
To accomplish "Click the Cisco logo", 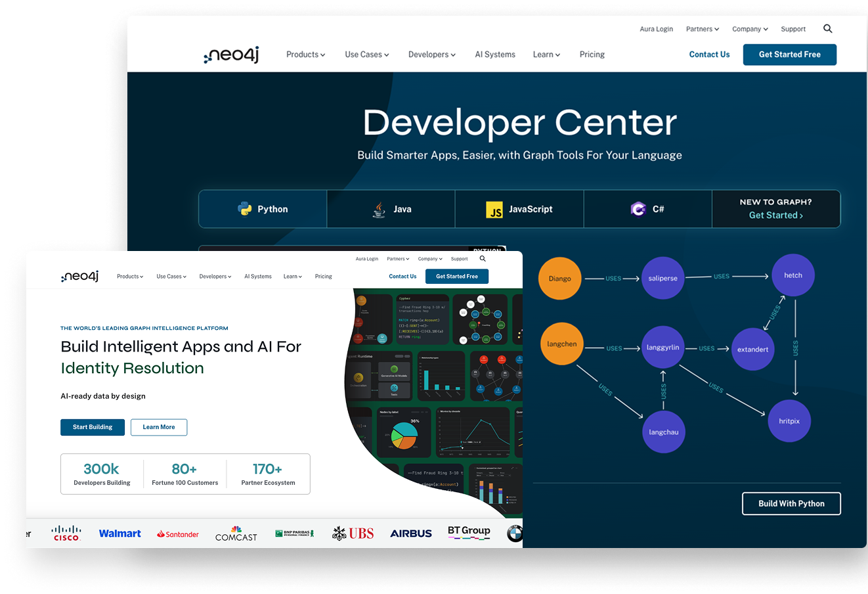I will [66, 533].
